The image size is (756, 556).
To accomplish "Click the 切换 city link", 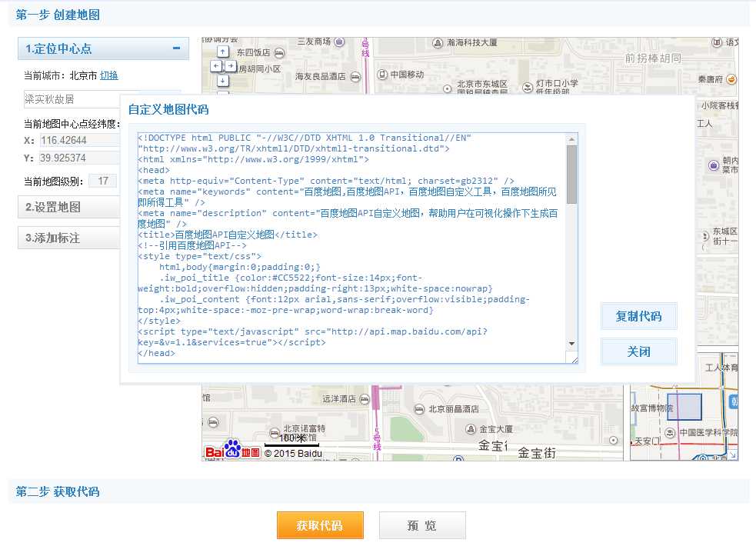I will coord(109,75).
